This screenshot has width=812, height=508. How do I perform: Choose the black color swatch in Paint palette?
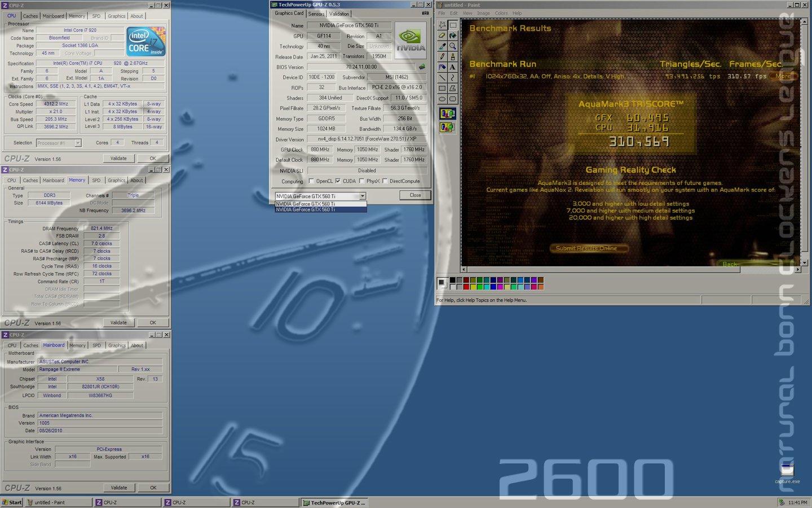pos(452,280)
